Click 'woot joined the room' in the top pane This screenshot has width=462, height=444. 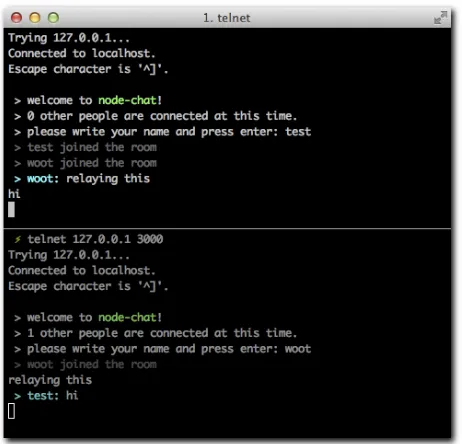pos(85,163)
